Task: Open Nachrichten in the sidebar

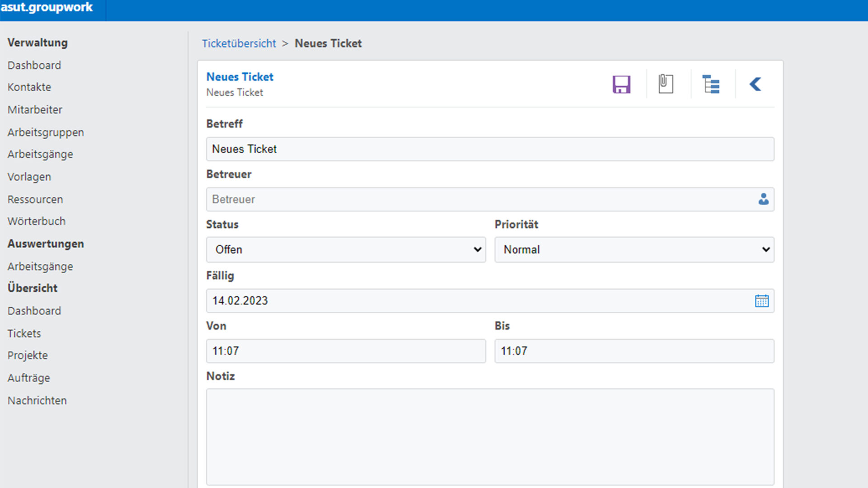Action: click(37, 401)
